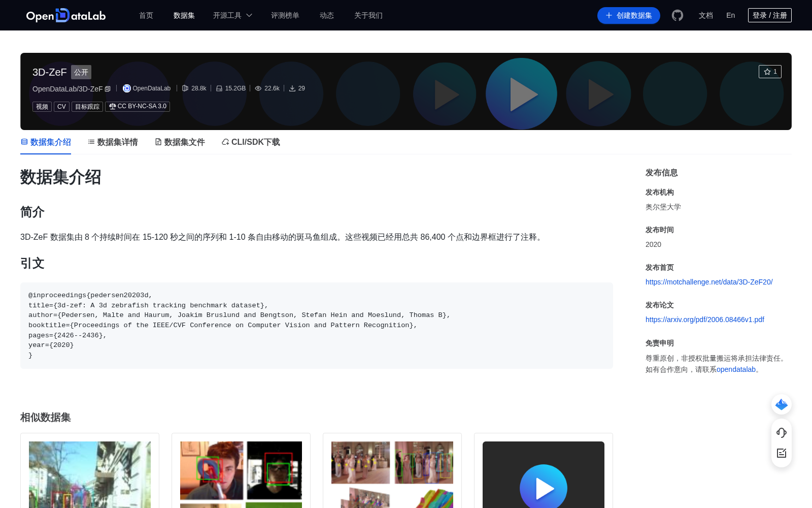The image size is (812, 508).
Task: Switch to the 数据集详情 tab
Action: pos(113,142)
